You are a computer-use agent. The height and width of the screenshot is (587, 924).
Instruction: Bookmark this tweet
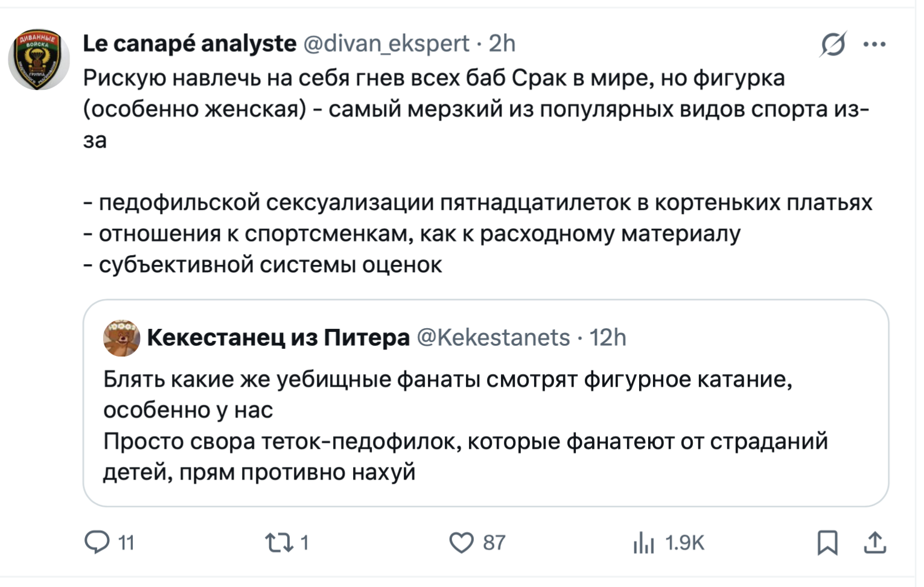tap(827, 542)
